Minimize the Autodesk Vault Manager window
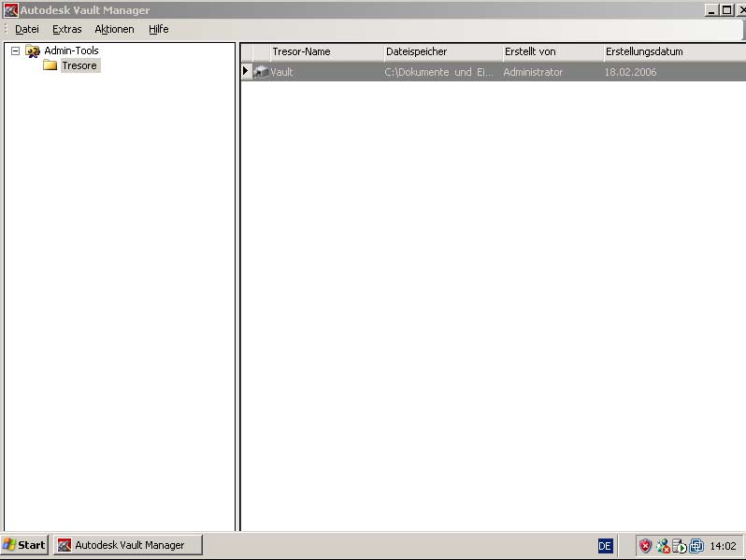Viewport: 746px width, 560px height. click(x=711, y=10)
